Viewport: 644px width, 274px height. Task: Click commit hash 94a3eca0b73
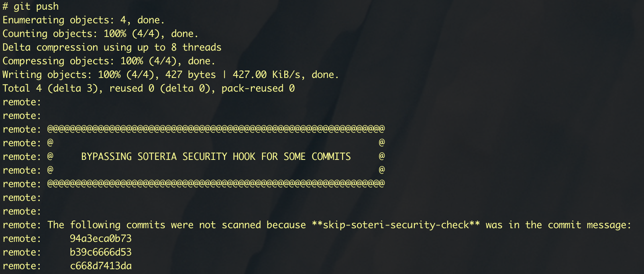pos(101,239)
